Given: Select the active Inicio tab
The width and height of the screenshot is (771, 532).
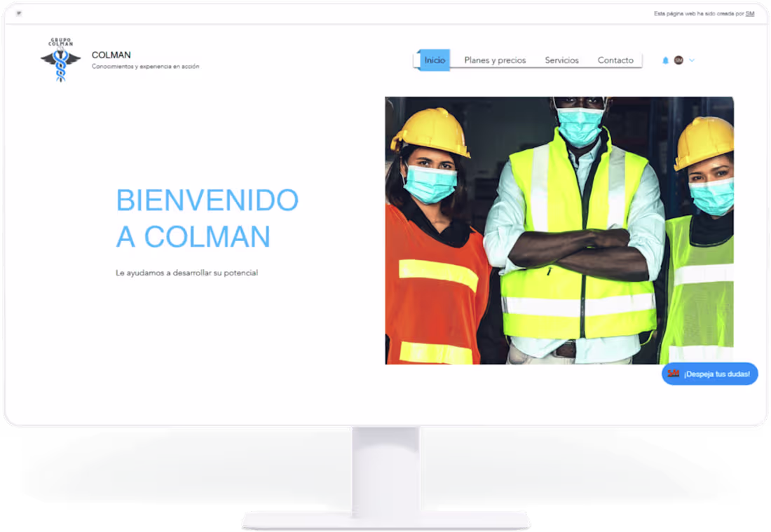Looking at the screenshot, I should [x=435, y=60].
